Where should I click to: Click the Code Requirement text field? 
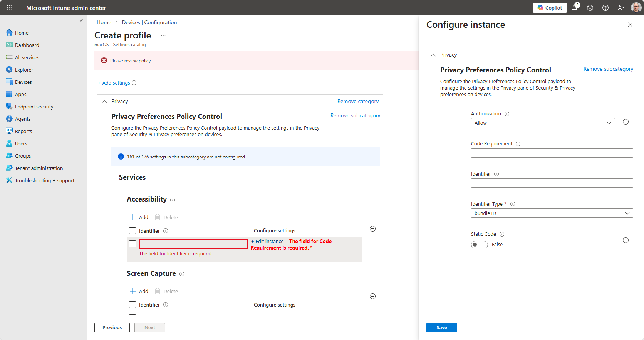tap(552, 153)
